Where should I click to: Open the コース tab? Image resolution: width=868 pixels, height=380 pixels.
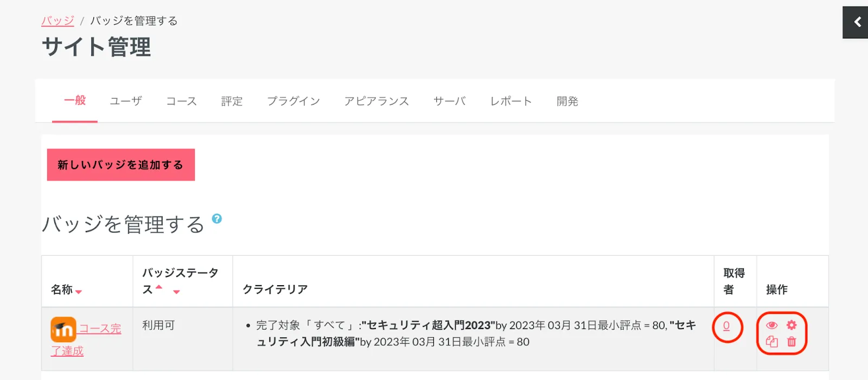(181, 101)
